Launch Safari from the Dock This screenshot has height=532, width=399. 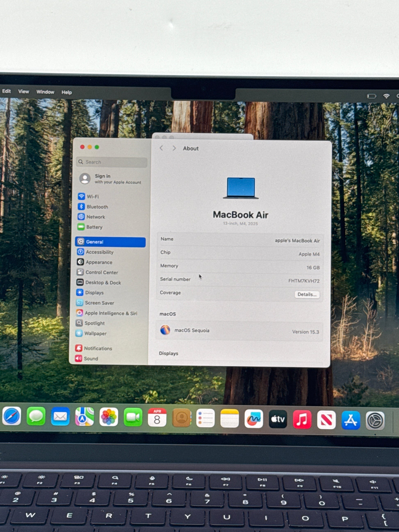[11, 416]
